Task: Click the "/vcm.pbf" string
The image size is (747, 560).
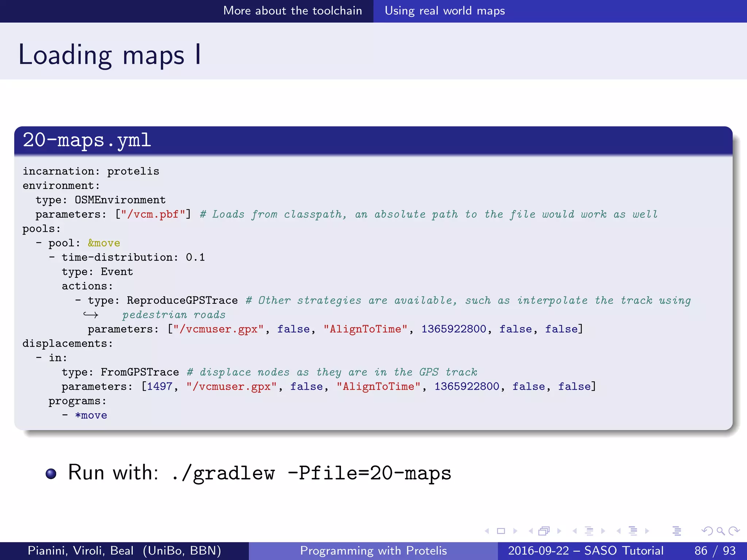Action: pos(153,214)
